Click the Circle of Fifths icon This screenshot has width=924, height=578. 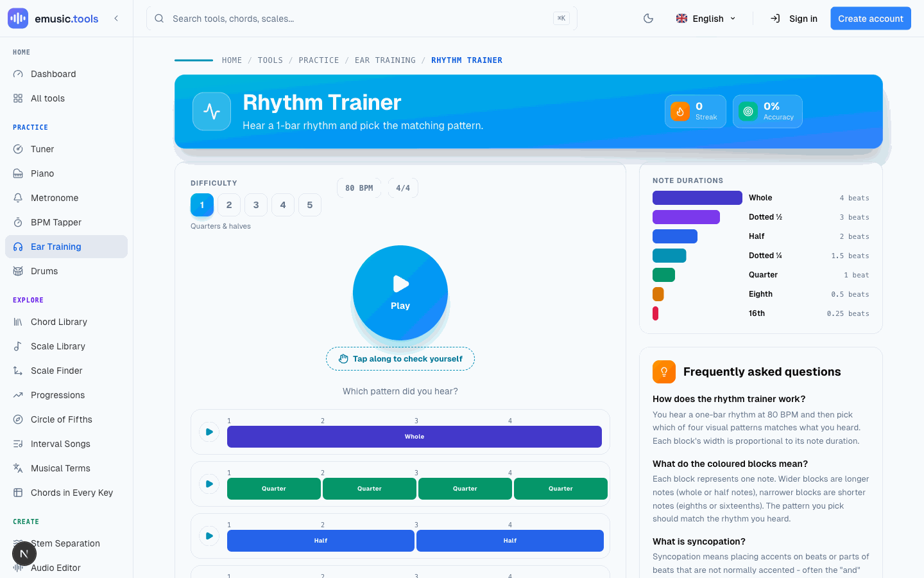18,419
